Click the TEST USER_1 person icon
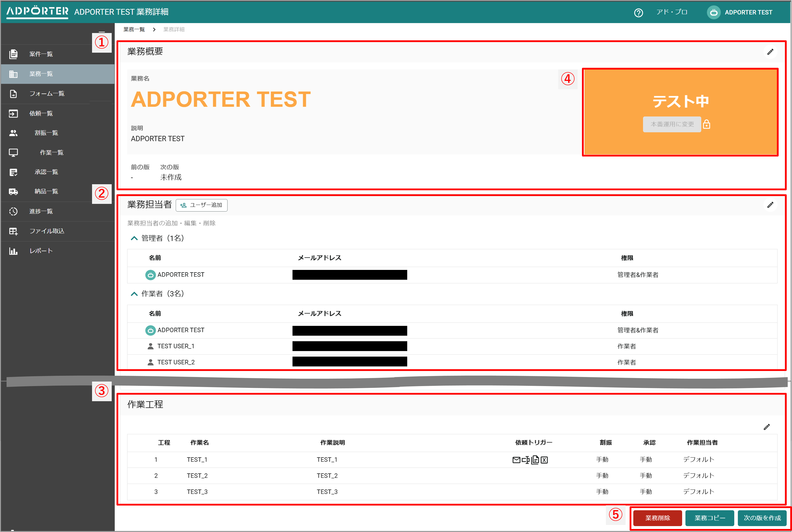This screenshot has height=532, width=792. tap(150, 346)
